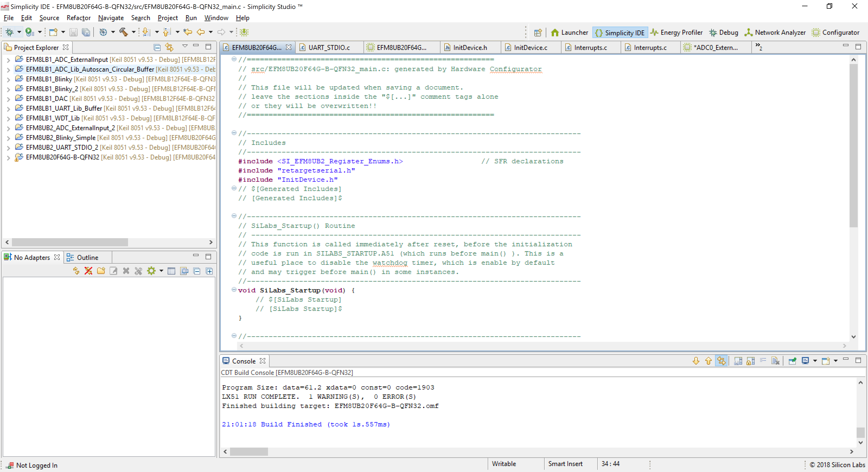Switch to the InitDevice.c editor tab
Viewport: 868px width, 472px height.
click(530, 47)
